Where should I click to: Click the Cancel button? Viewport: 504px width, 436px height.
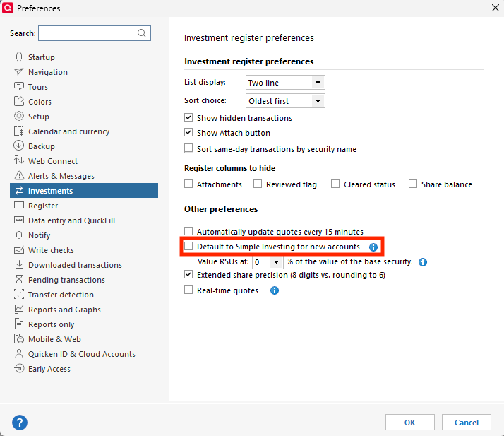[467, 422]
